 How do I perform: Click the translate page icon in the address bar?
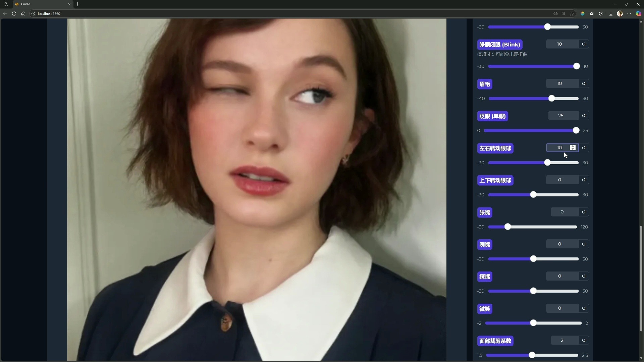[555, 14]
